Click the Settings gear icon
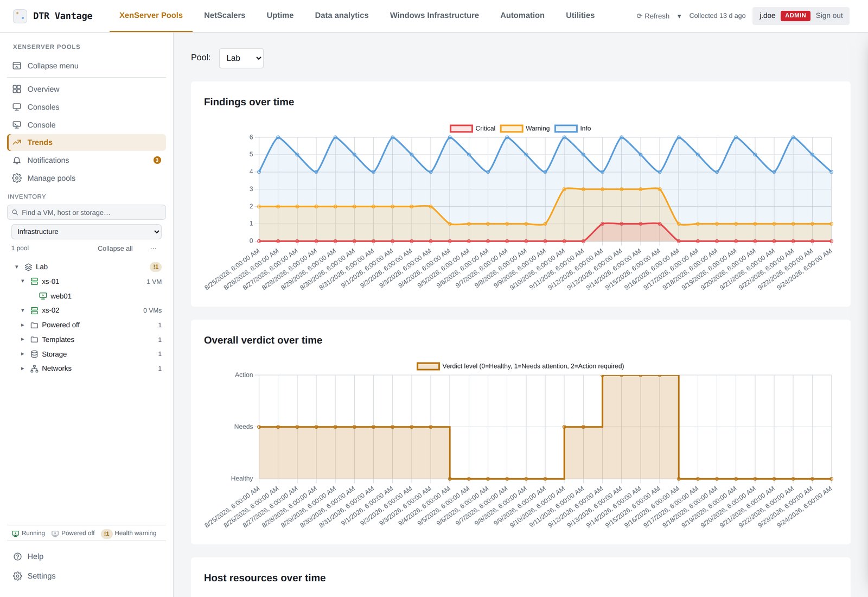The height and width of the screenshot is (597, 868). coord(17,576)
